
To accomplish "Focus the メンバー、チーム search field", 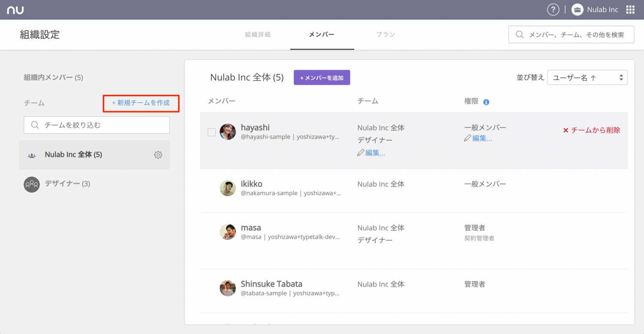I will click(571, 35).
